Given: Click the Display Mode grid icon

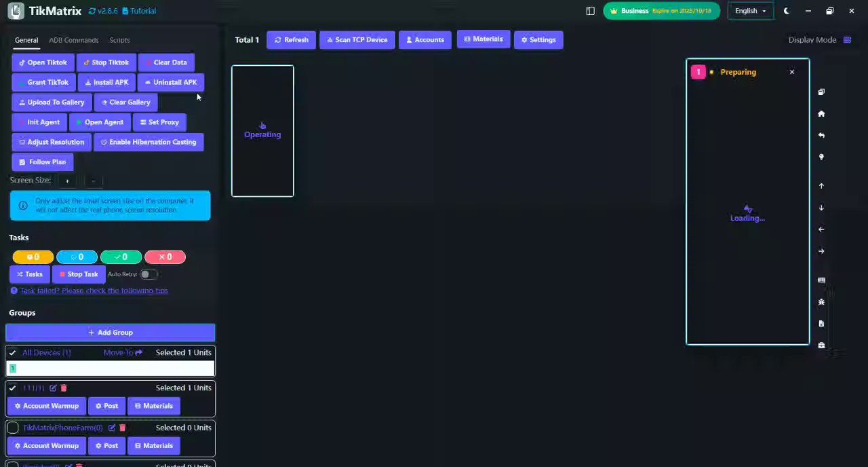Looking at the screenshot, I should 847,39.
